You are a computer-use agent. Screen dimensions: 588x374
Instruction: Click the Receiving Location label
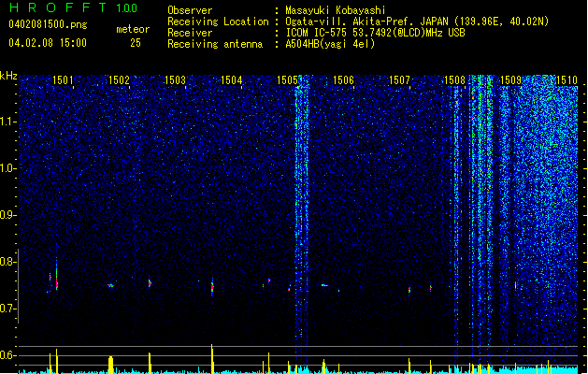point(218,22)
